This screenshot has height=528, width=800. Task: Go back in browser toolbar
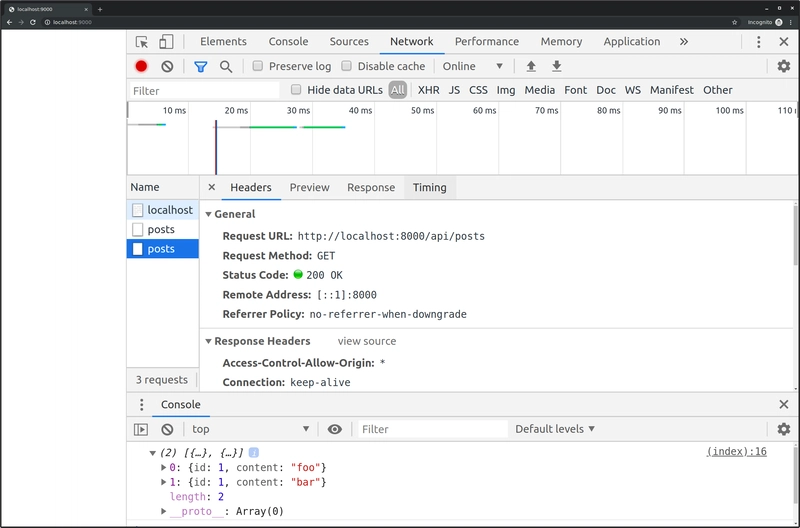coord(9,22)
